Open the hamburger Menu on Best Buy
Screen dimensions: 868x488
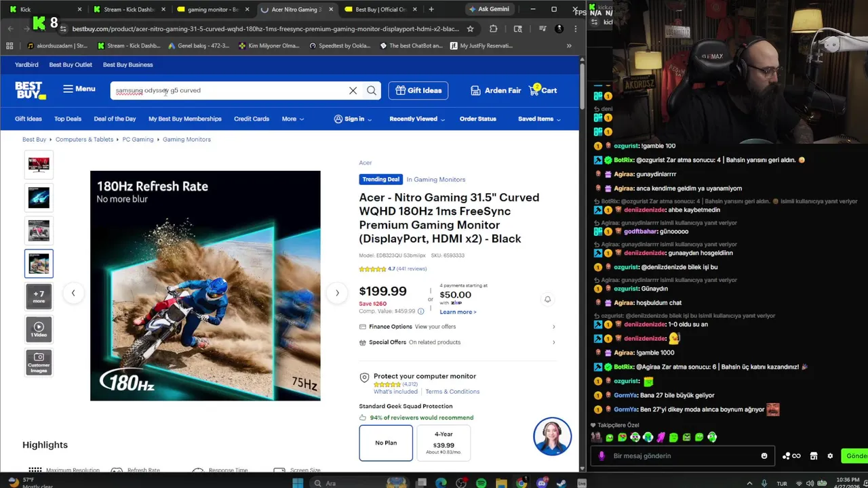pyautogui.click(x=79, y=89)
